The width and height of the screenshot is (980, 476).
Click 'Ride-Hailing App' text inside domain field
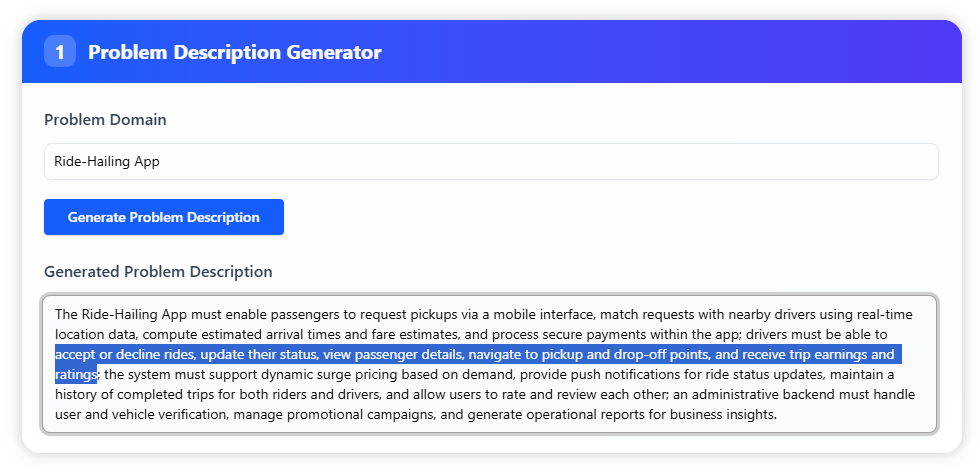pos(107,161)
